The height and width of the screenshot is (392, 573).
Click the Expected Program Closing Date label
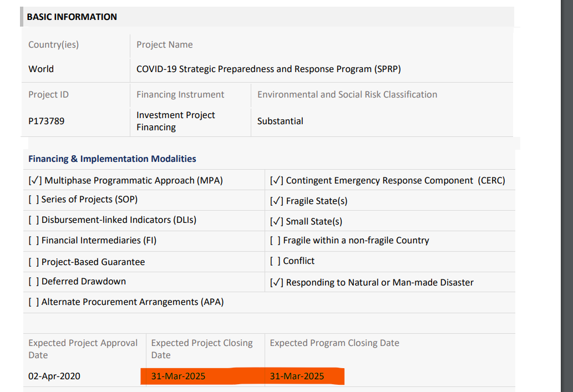tap(334, 343)
